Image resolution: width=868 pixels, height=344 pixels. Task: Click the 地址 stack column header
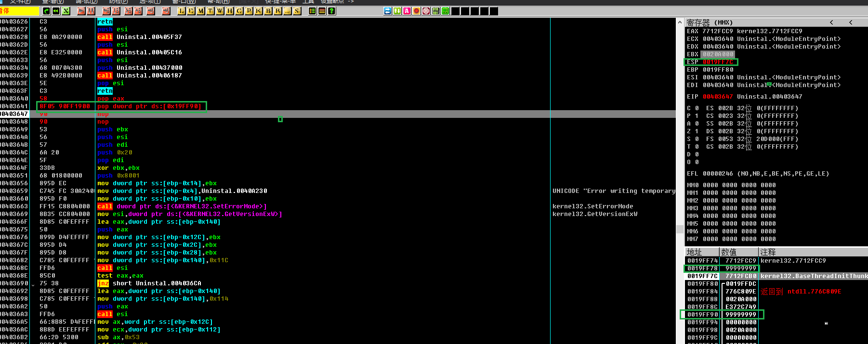coord(702,252)
